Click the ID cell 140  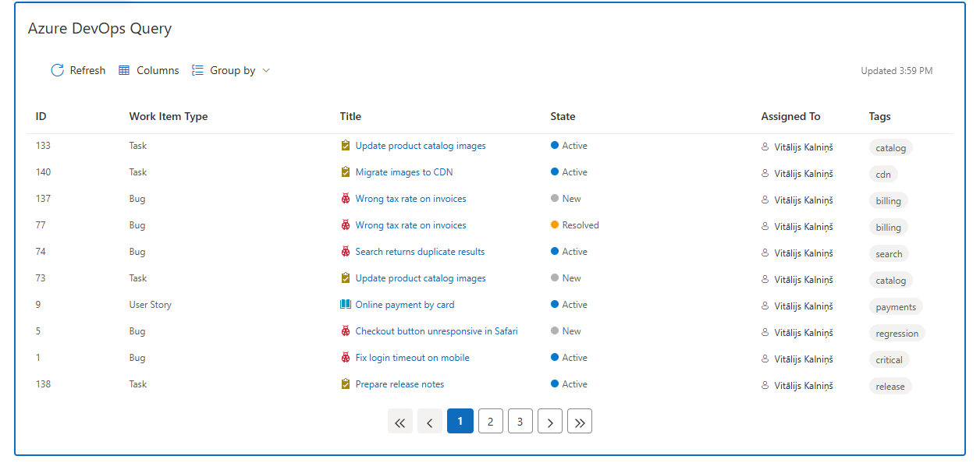tap(44, 172)
